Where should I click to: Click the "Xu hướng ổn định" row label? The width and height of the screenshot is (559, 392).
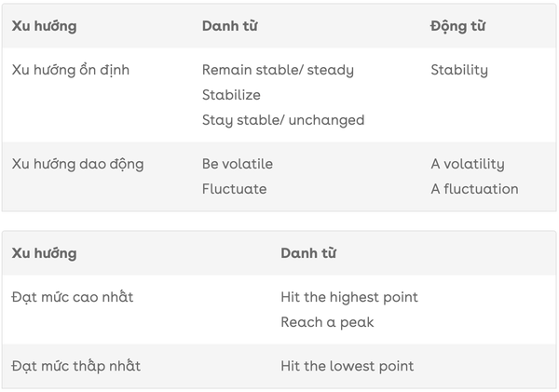70,70
